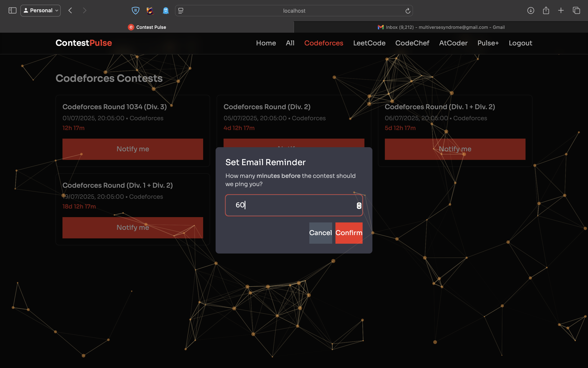Open the Home nav link

tap(266, 43)
